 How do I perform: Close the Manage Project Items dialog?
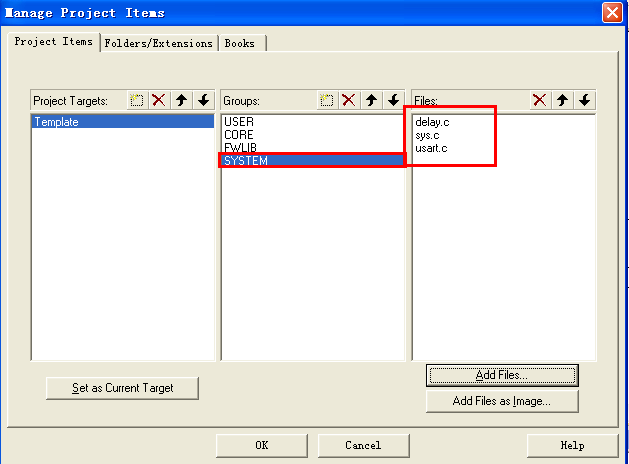612,12
